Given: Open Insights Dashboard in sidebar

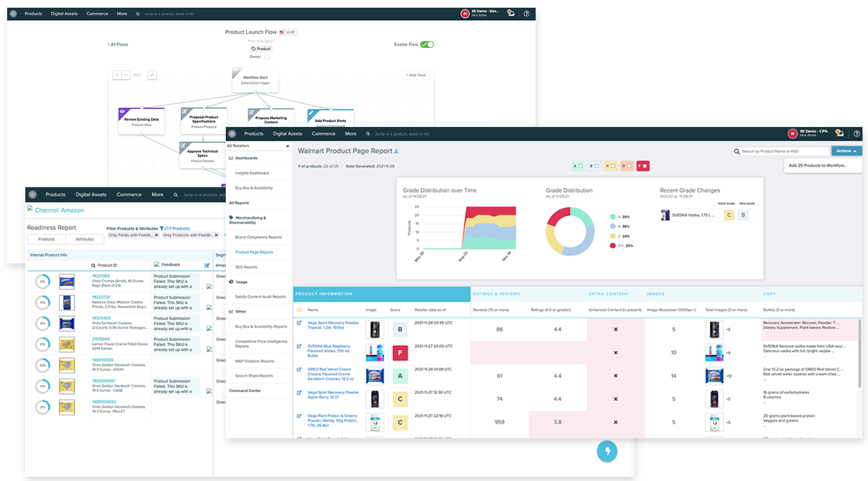Looking at the screenshot, I should point(252,173).
